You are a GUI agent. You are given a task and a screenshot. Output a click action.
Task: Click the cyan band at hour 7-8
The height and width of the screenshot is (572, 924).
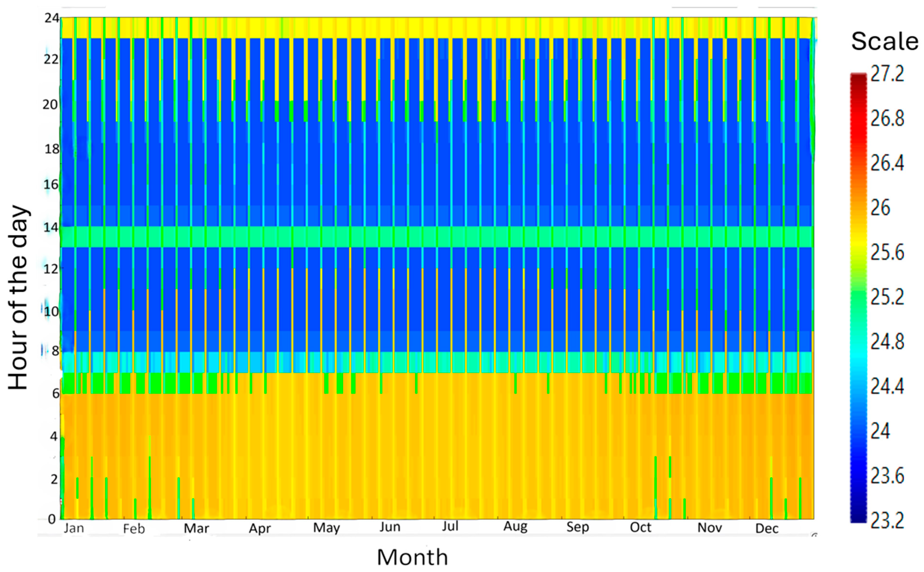point(437,362)
